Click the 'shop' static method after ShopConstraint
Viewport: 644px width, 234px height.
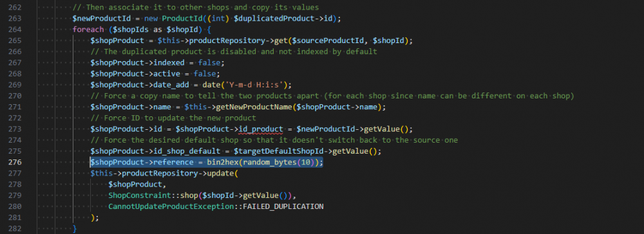pos(189,195)
